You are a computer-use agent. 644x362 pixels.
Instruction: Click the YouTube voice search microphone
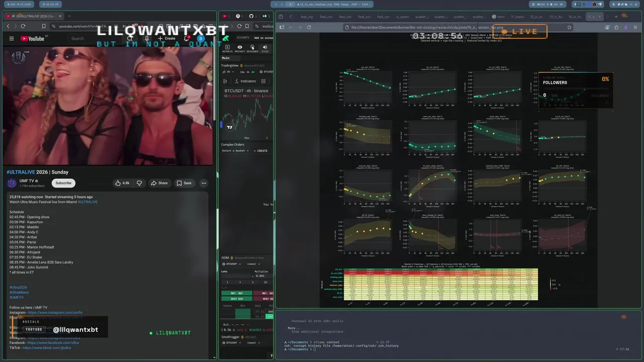tap(147, 38)
